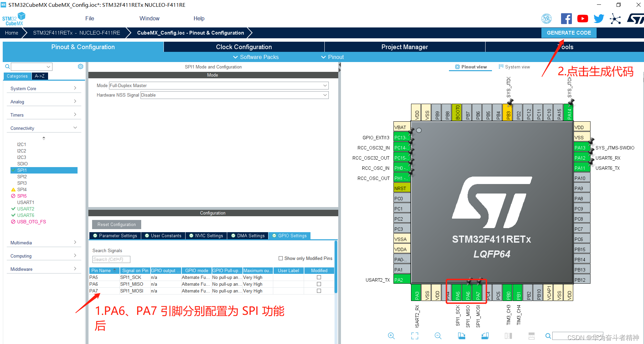
Task: Toggle the Modified checkbox for PA7
Action: tap(319, 291)
